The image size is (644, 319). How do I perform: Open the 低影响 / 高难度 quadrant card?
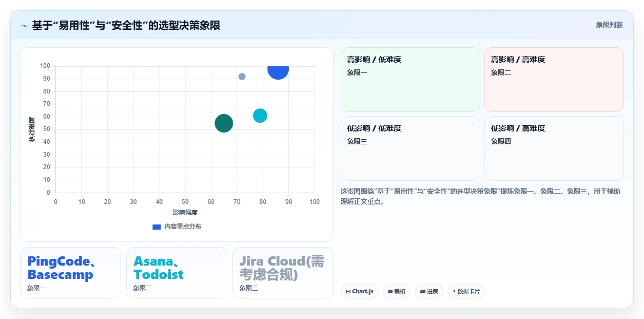pos(554,148)
